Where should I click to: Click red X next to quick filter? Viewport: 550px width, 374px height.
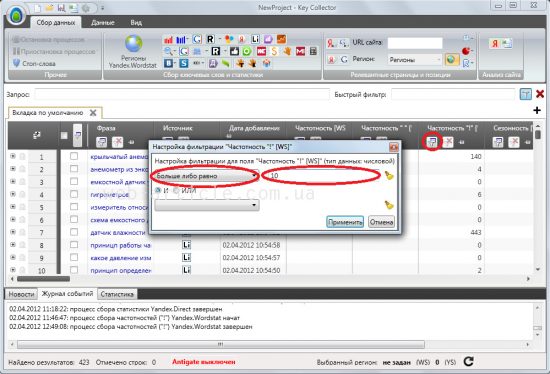click(x=540, y=94)
